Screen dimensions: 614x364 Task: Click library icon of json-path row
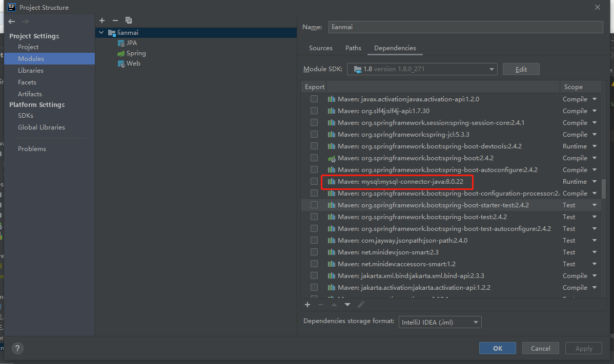[331, 241]
